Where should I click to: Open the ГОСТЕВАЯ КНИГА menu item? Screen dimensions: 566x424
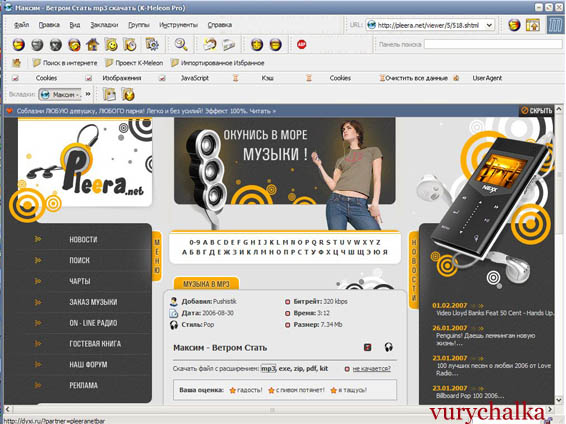95,344
